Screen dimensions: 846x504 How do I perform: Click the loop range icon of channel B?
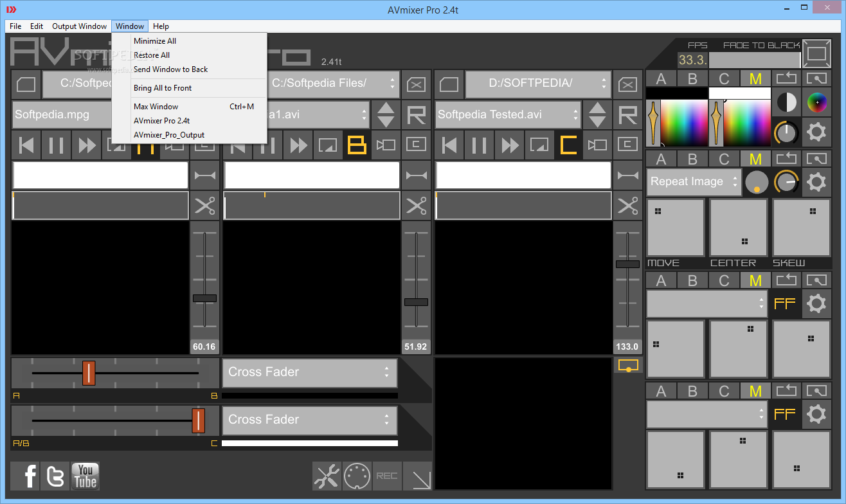tap(417, 175)
